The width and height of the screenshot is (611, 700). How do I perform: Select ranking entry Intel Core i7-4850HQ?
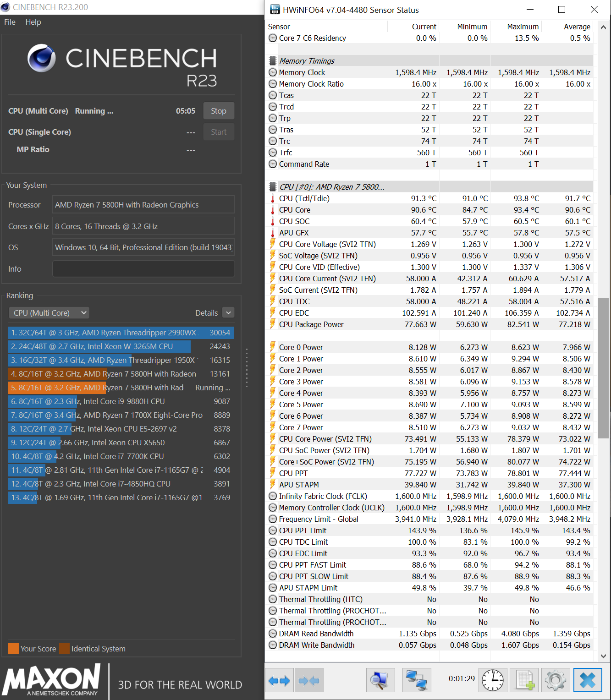point(121,484)
